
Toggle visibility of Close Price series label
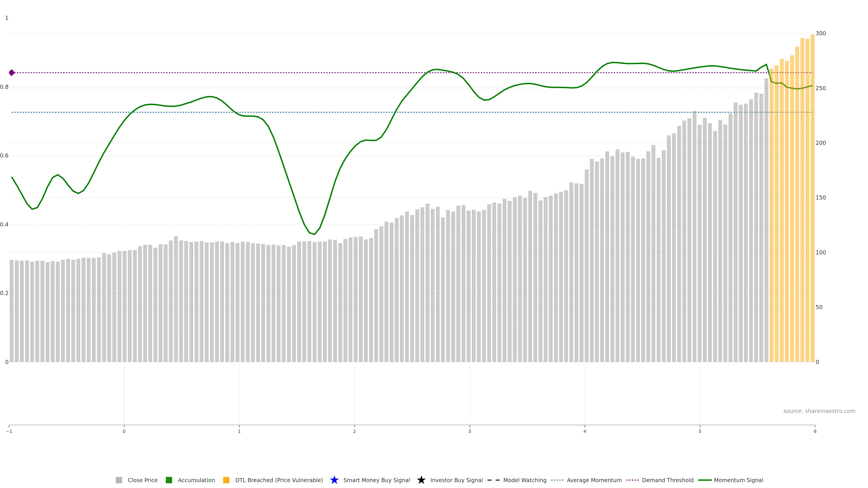coord(143,480)
